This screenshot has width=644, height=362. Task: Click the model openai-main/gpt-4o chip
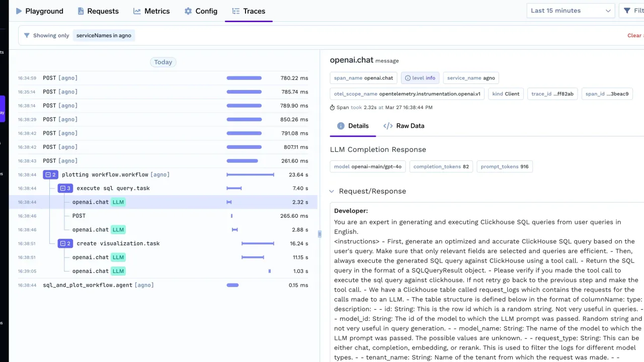[x=368, y=166]
